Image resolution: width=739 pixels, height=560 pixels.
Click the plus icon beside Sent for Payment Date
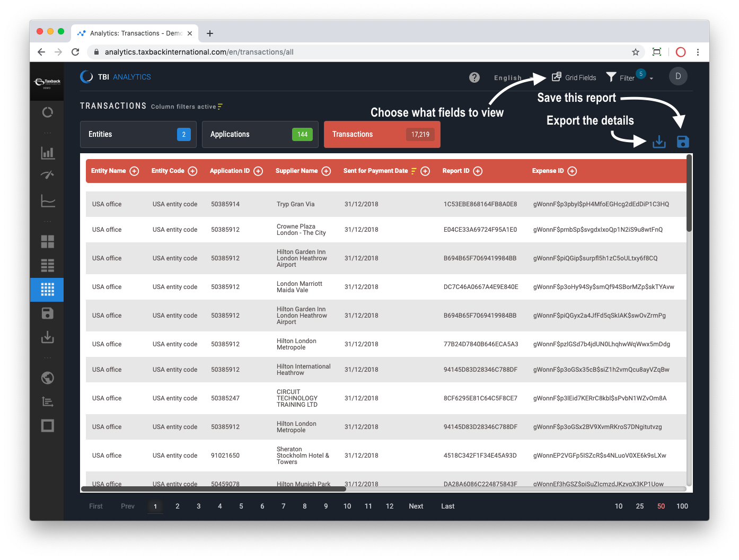pyautogui.click(x=425, y=171)
